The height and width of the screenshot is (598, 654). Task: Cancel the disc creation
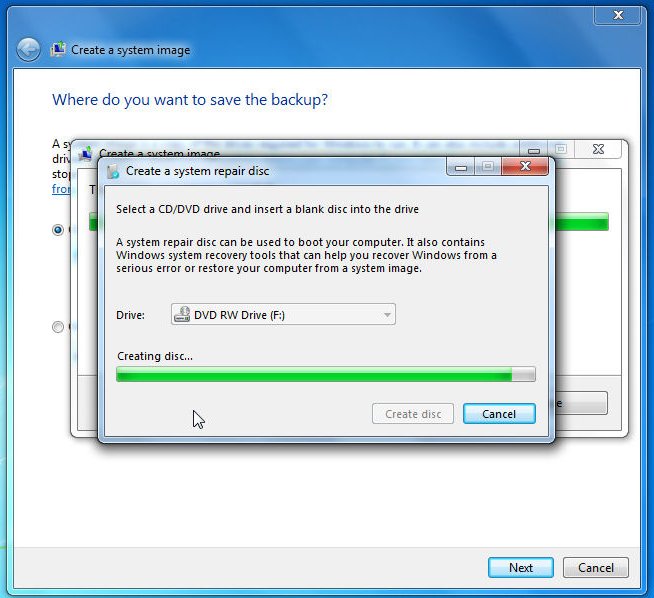(x=499, y=414)
